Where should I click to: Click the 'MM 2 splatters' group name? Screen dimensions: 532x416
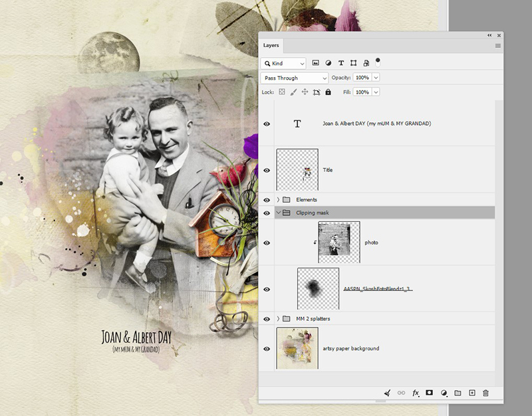point(313,319)
